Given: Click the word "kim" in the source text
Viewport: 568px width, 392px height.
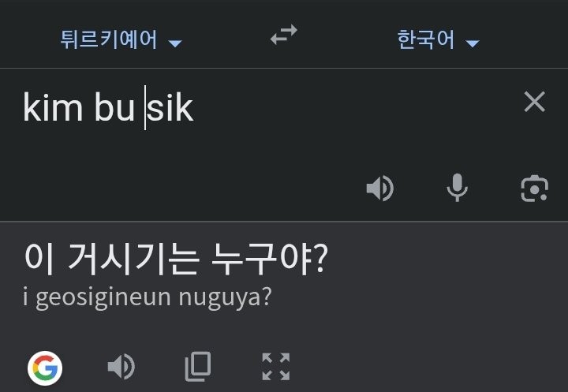Looking at the screenshot, I should (52, 109).
